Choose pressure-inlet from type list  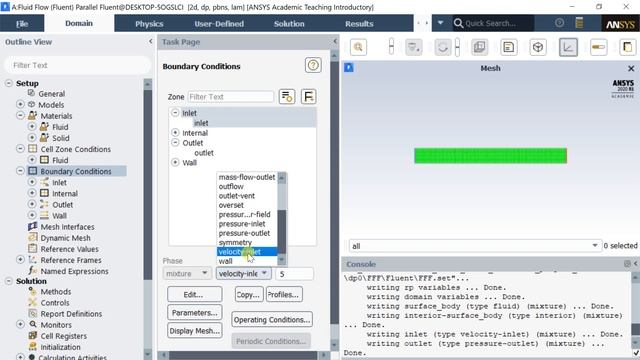[242, 224]
